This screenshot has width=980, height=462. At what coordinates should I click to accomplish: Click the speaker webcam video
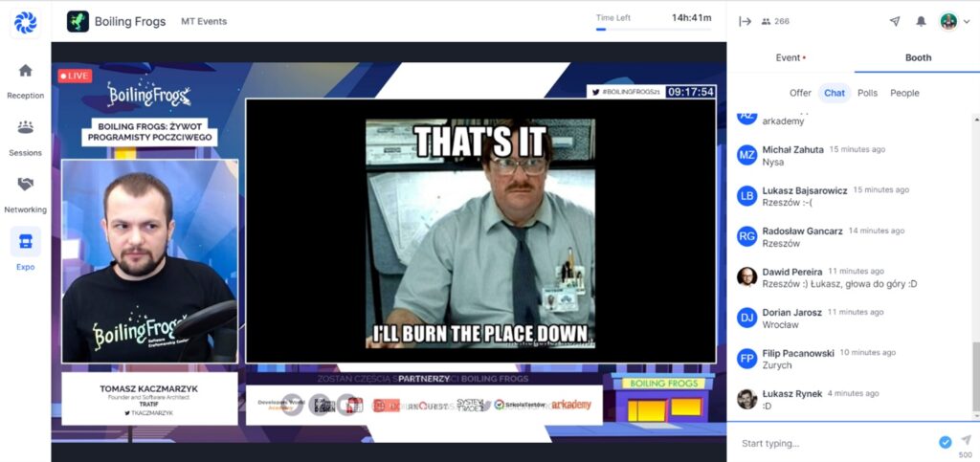pyautogui.click(x=149, y=261)
